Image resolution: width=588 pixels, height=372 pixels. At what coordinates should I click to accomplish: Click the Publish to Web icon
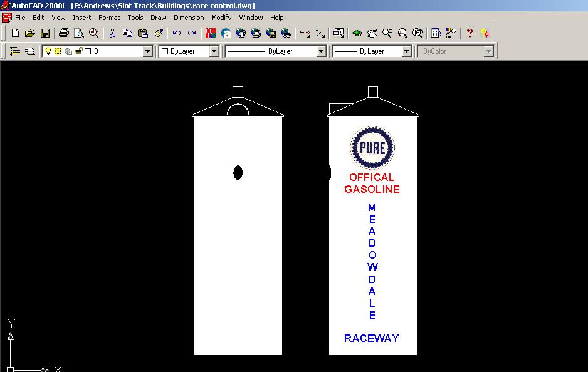[x=256, y=33]
